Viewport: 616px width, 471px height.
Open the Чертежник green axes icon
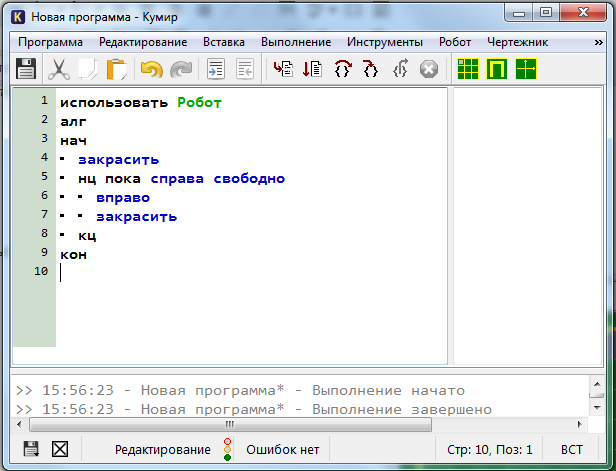(526, 69)
